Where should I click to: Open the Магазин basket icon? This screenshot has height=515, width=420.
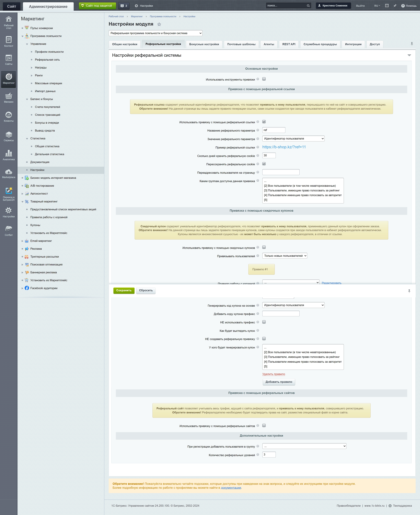[x=9, y=96]
